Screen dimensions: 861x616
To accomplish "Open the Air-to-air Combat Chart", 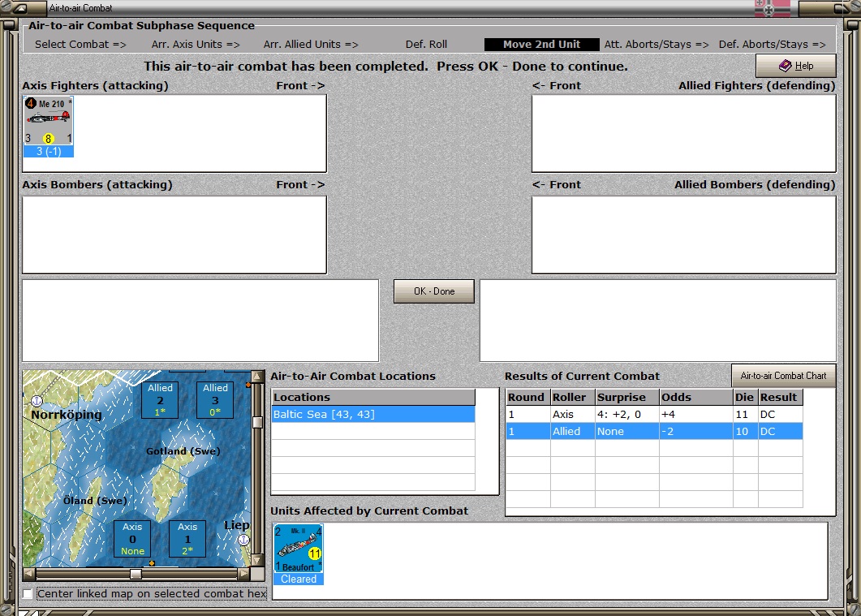I will (x=783, y=376).
